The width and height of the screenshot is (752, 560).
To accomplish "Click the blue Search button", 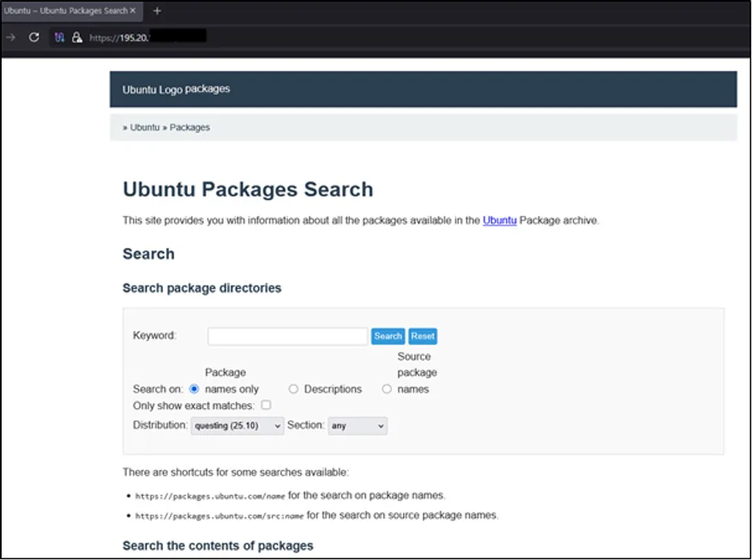I will [388, 336].
